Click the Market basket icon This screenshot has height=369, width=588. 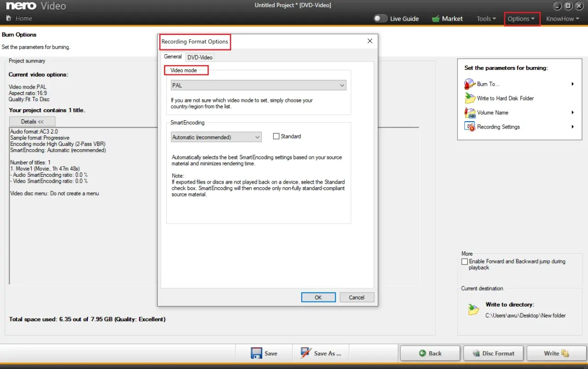pyautogui.click(x=435, y=19)
